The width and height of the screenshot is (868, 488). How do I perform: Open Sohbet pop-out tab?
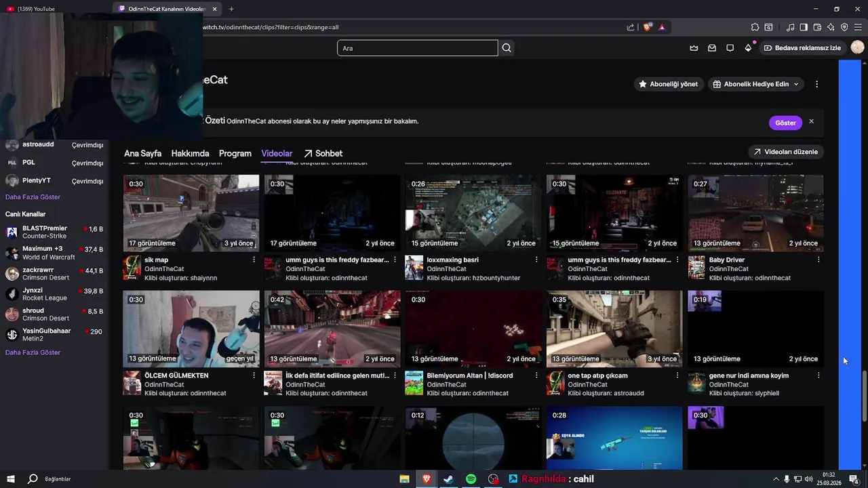pos(323,153)
